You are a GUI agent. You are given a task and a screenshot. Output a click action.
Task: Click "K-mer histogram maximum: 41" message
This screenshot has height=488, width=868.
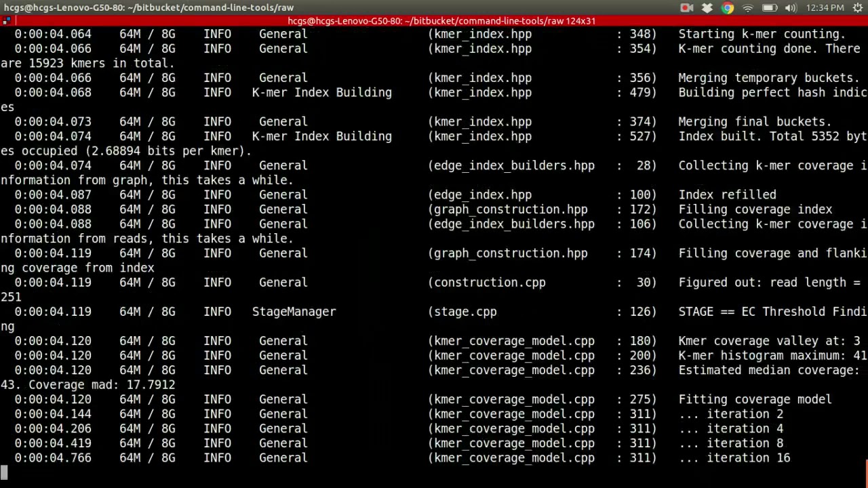click(x=772, y=356)
